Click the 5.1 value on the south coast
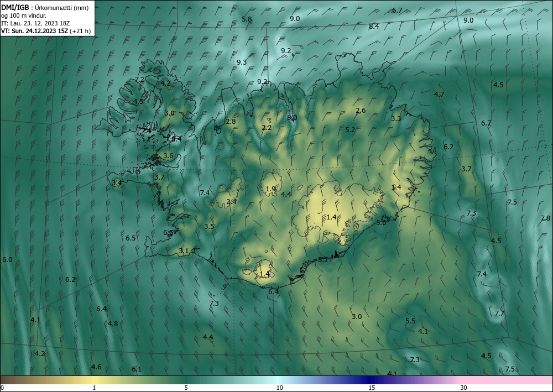Screen dimensions: 553x392 pos(323,260)
